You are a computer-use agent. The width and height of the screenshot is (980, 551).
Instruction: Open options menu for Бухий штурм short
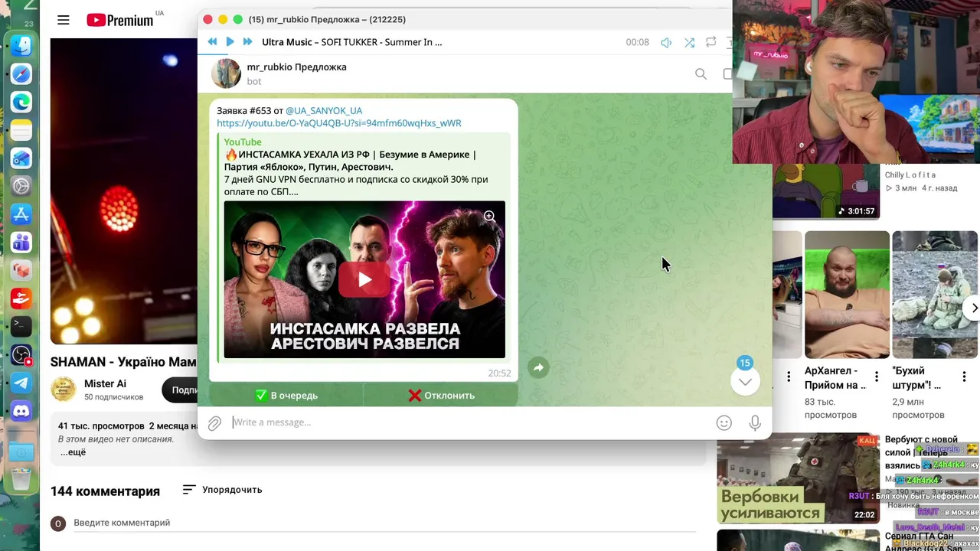pyautogui.click(x=964, y=377)
